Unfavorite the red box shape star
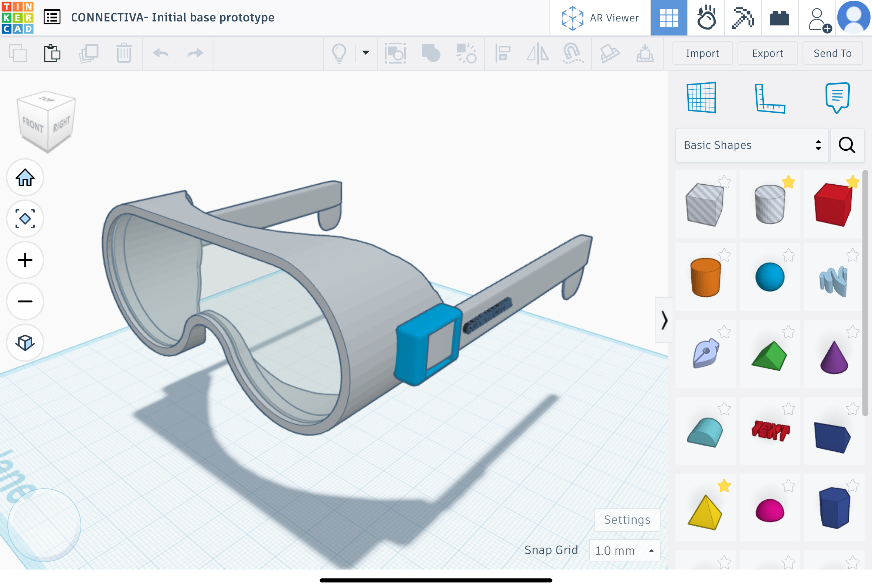 852,182
